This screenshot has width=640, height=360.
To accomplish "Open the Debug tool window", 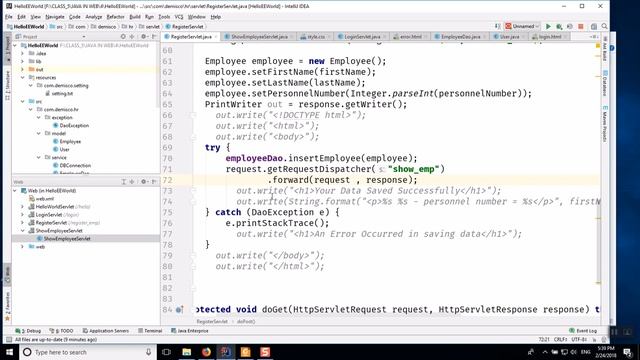I will (28, 331).
